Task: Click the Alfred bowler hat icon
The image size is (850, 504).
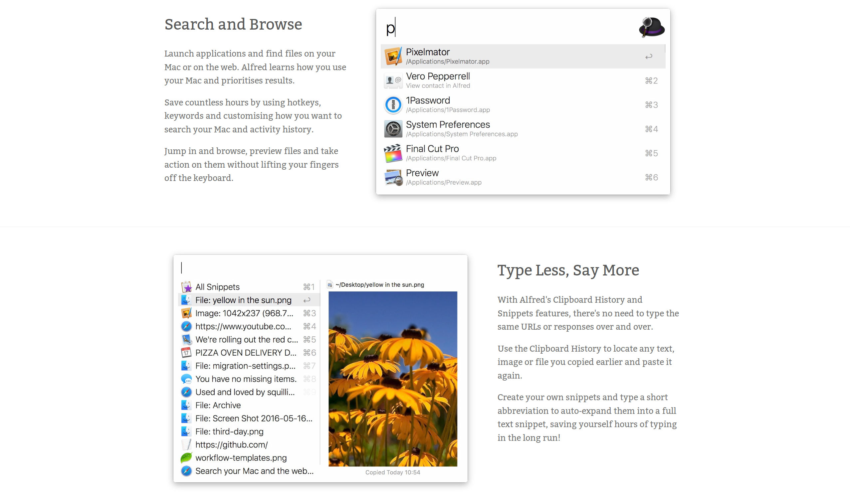Action: [651, 27]
